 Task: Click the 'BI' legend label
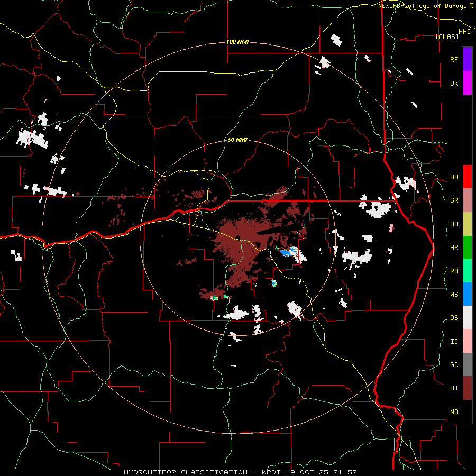pos(454,388)
